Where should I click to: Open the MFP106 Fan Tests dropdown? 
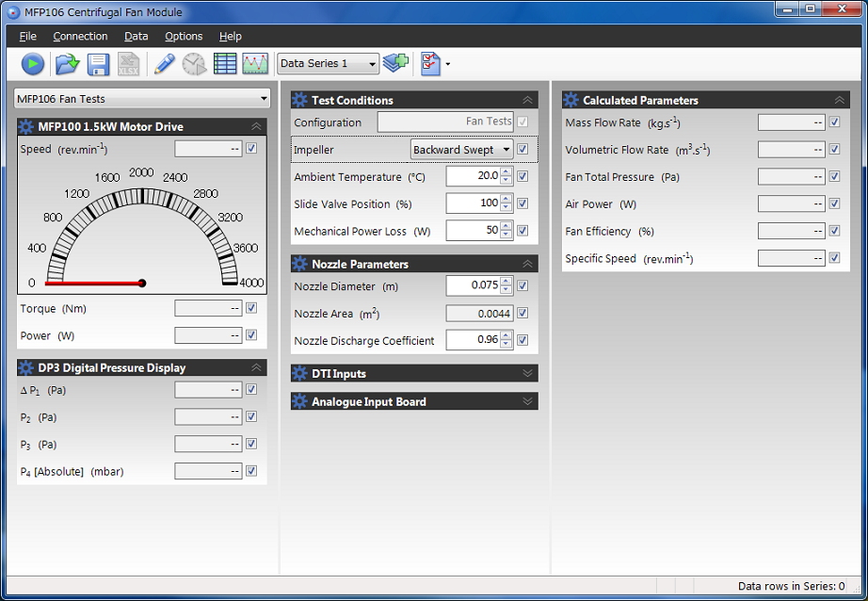point(142,99)
